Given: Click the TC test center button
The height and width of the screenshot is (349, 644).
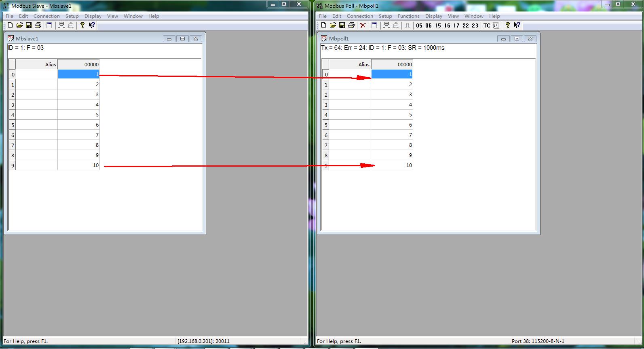Looking at the screenshot, I should [x=487, y=25].
